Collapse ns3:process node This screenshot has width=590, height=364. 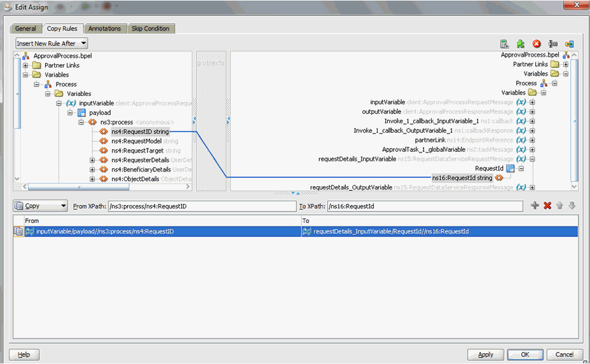click(81, 122)
